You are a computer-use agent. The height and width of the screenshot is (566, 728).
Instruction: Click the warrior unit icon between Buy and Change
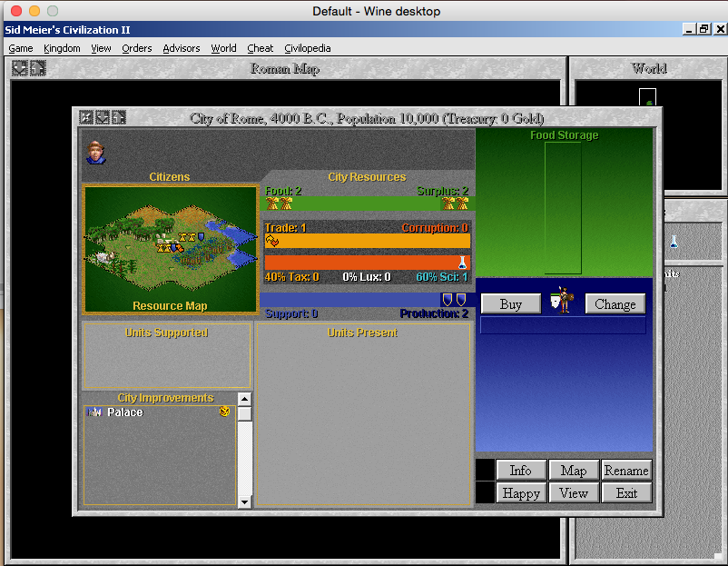[563, 301]
